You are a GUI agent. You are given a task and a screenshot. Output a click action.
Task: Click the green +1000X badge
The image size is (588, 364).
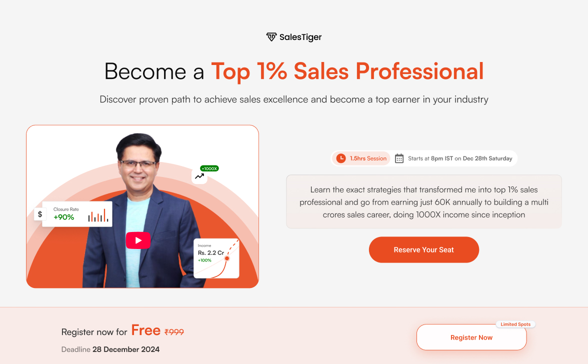(209, 168)
